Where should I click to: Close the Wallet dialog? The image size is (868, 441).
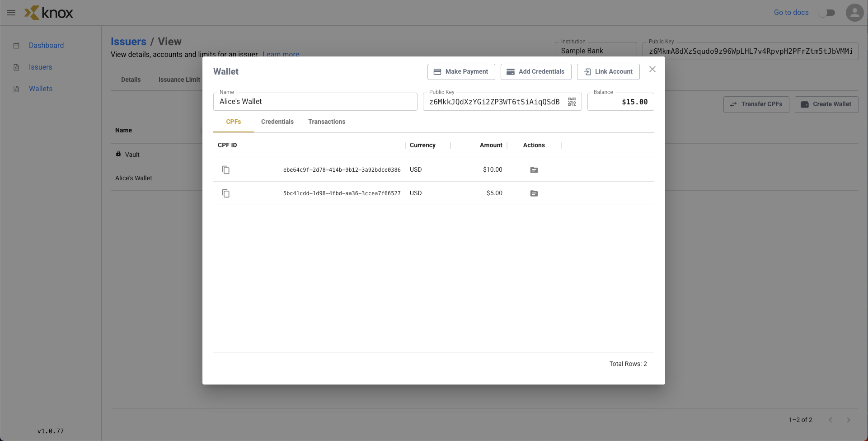click(652, 69)
